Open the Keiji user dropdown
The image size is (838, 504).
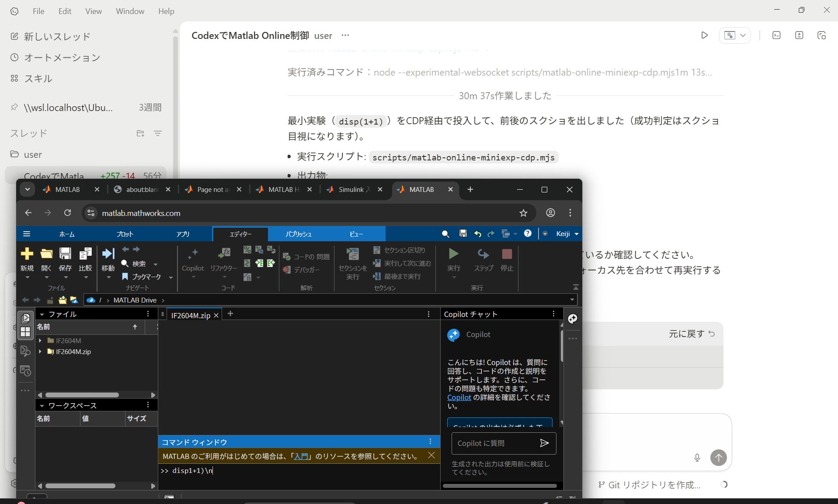pos(567,234)
